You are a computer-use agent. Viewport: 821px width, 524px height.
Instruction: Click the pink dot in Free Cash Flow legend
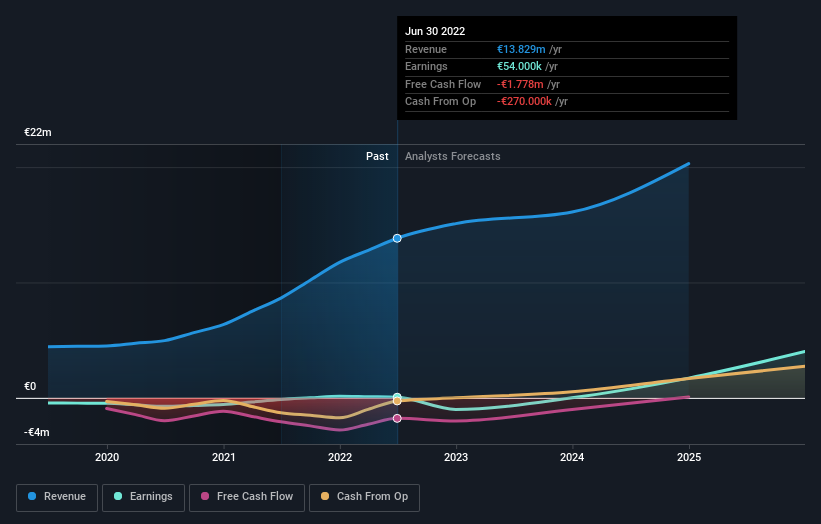click(205, 496)
